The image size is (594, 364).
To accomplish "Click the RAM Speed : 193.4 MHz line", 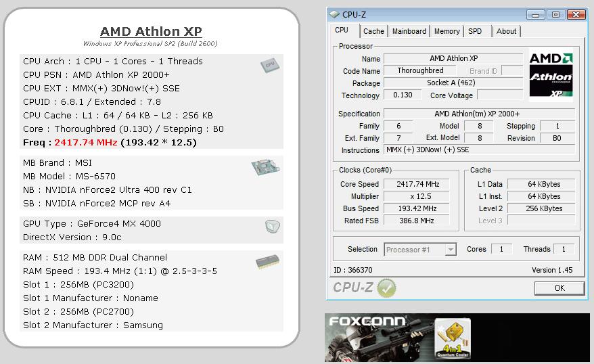I will pyautogui.click(x=120, y=271).
